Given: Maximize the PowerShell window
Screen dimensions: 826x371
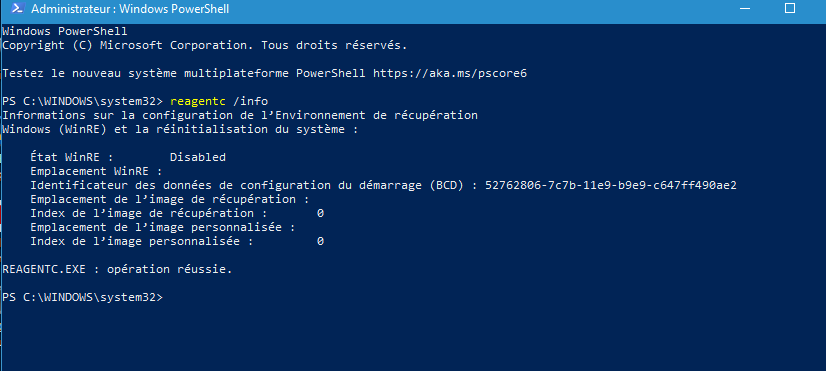Looking at the screenshot, I should [790, 8].
